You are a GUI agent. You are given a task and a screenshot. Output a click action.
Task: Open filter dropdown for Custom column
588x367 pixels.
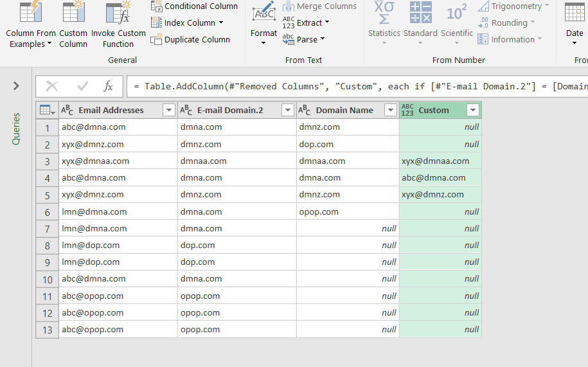tap(473, 110)
